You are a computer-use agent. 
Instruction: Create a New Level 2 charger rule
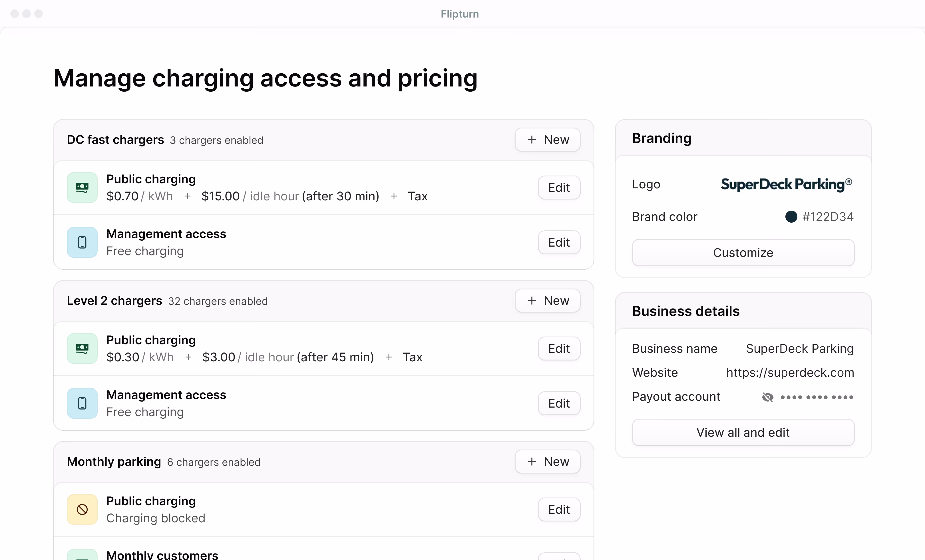(547, 300)
